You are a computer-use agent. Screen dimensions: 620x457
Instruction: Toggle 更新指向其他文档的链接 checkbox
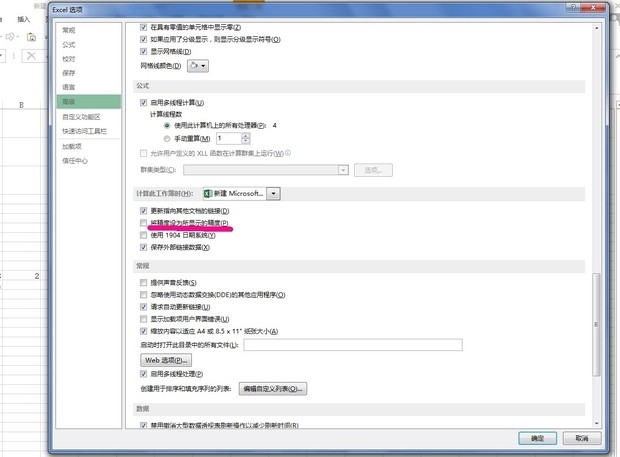coord(144,211)
